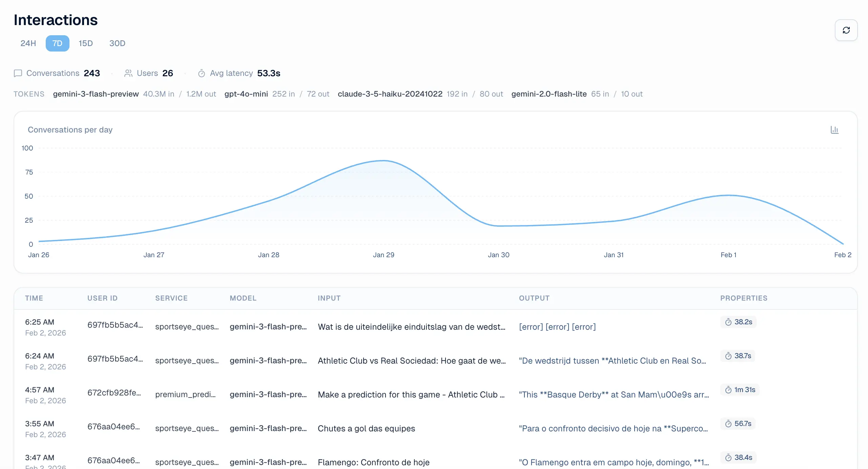Switch to the 30D time range tab
The width and height of the screenshot is (868, 469).
point(117,43)
